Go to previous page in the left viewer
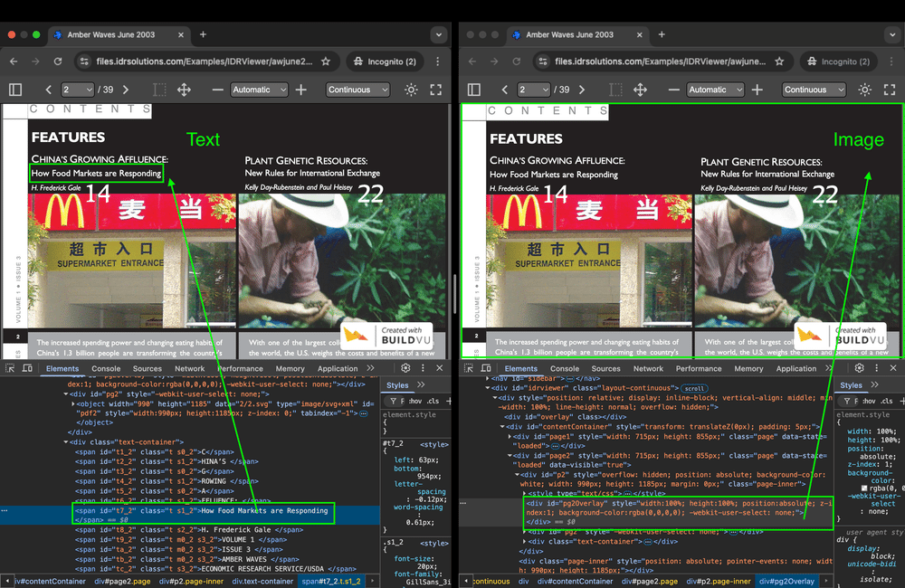 (x=49, y=90)
